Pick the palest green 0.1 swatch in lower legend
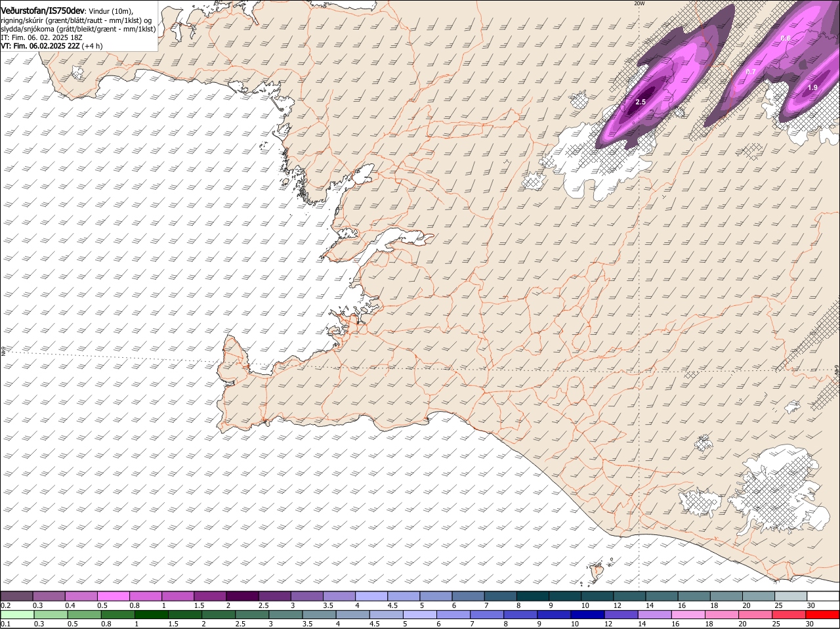The width and height of the screenshot is (840, 629). 17,615
